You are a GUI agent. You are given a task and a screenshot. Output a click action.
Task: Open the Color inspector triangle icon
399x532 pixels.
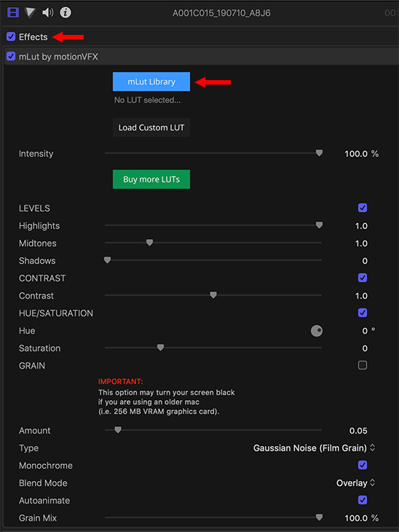tap(30, 12)
